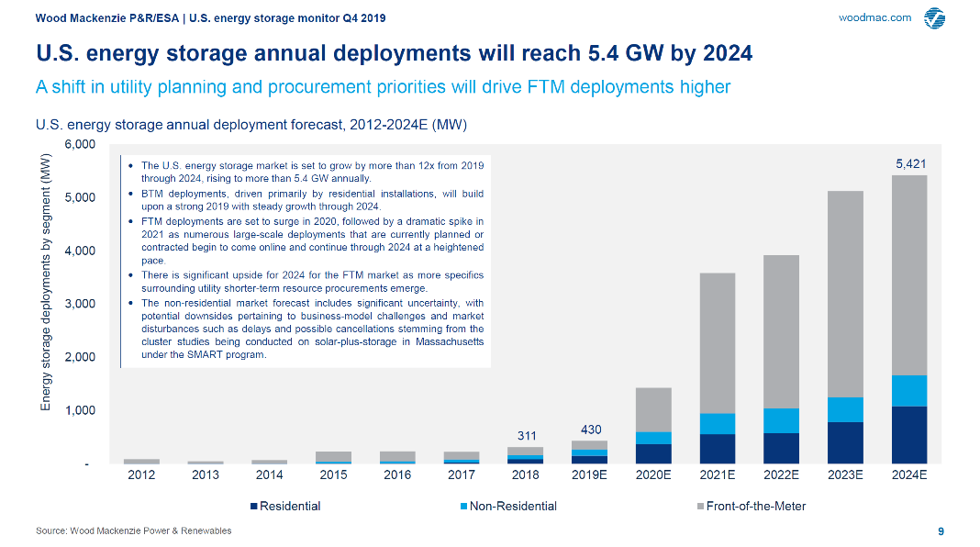Click the source note 'Wood Mackenzie Power & Renewables'

click(x=150, y=530)
